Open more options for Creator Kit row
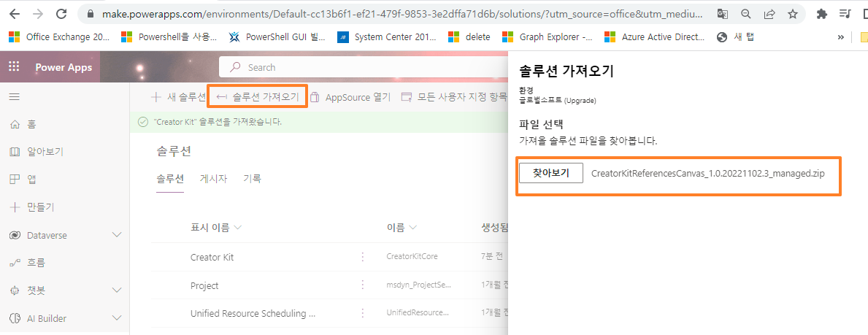This screenshot has height=335, width=868. [x=363, y=257]
